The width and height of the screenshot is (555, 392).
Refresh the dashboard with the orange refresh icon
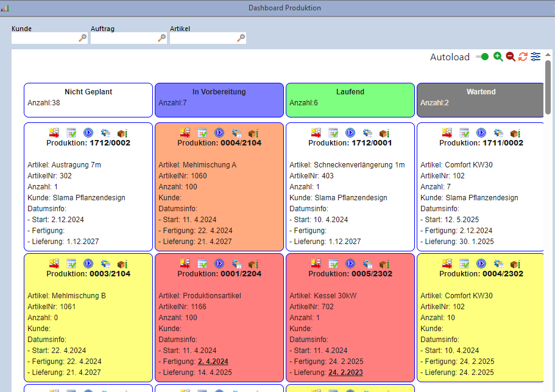click(x=523, y=56)
